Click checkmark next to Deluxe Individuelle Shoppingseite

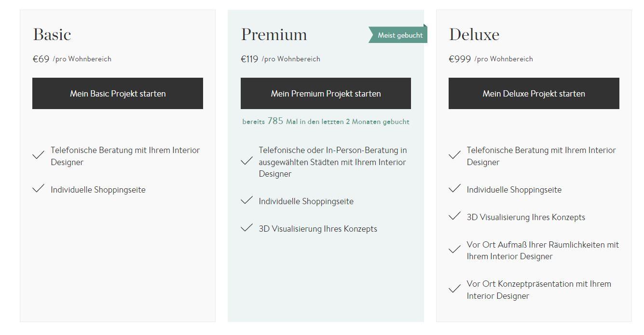tap(454, 189)
